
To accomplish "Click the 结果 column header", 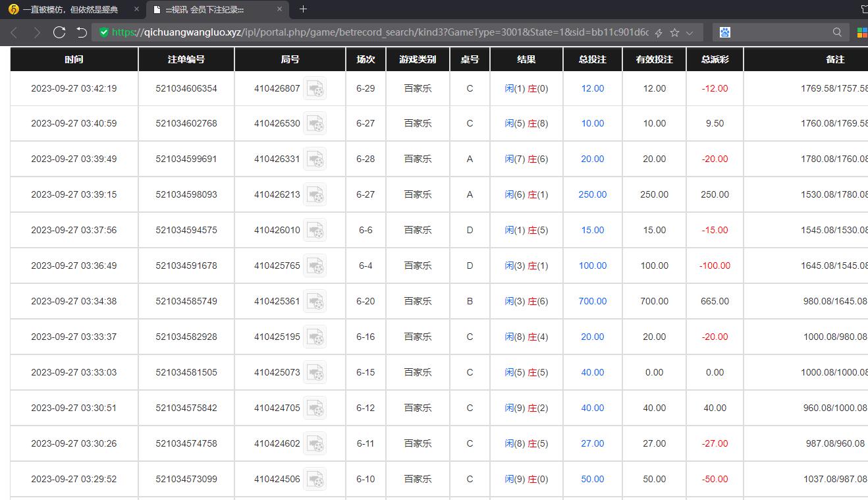I will (x=526, y=59).
